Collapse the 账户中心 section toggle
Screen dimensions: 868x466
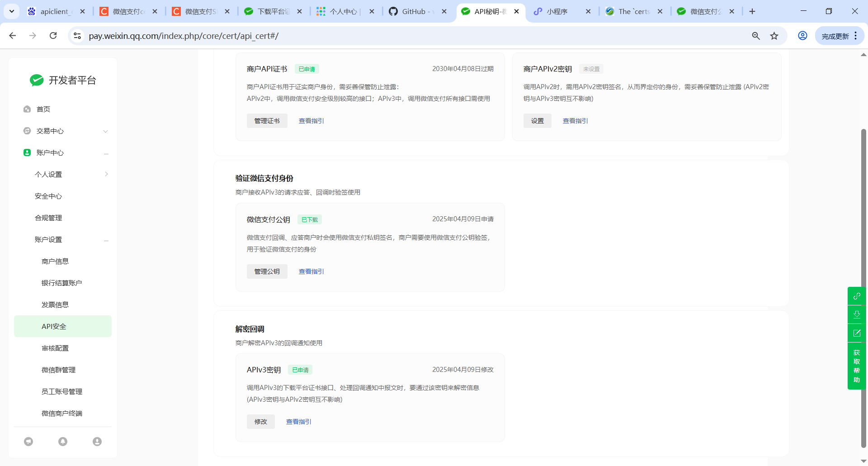(x=106, y=153)
